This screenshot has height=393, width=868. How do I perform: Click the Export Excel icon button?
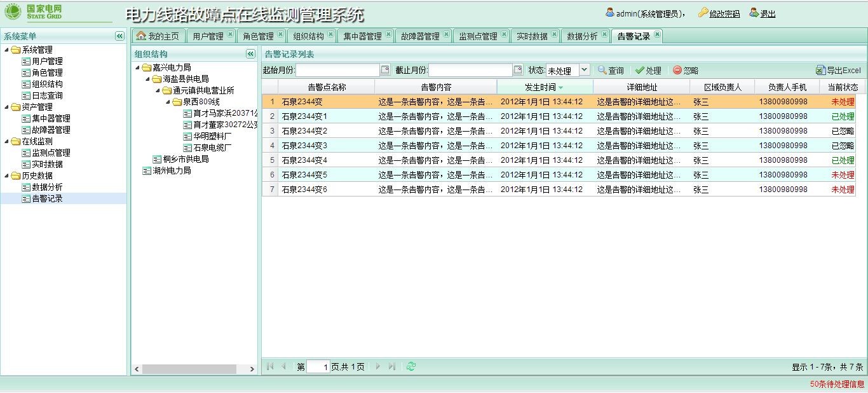coord(838,71)
